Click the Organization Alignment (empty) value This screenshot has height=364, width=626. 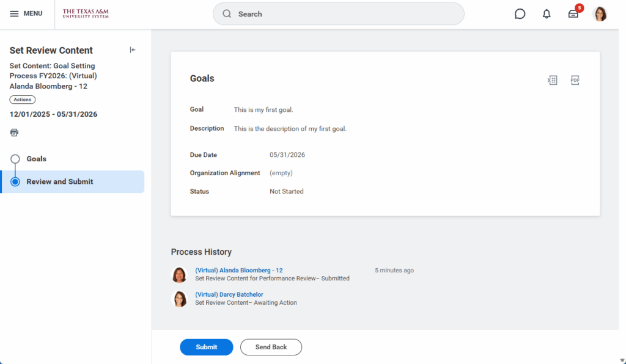click(x=281, y=173)
